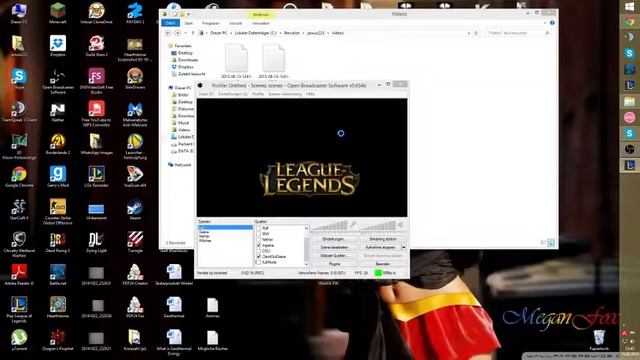Open the Profile menu in OBS
Image resolution: width=640 pixels, height=360 pixels.
[x=258, y=94]
